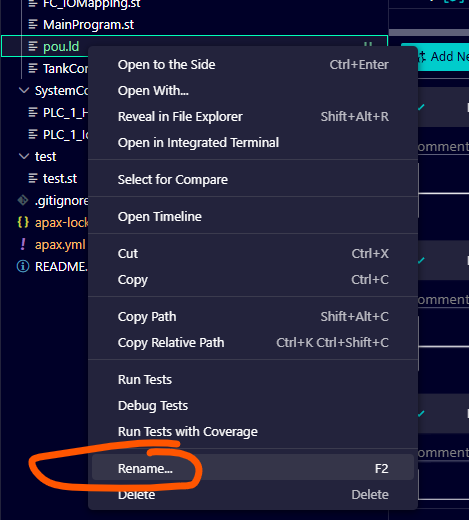This screenshot has width=469, height=520.
Task: Collapse the SystemCo folder chevron
Action: pos(24,90)
